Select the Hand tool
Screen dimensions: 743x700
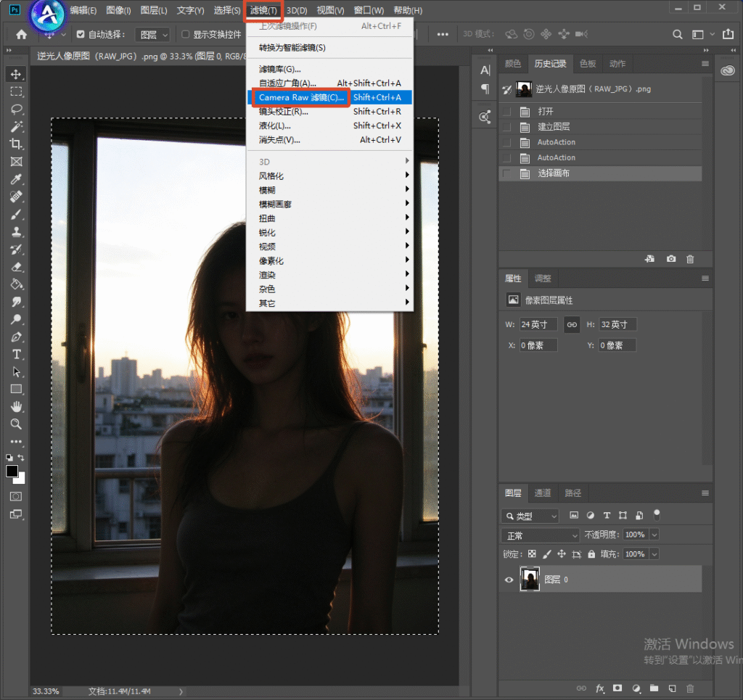pos(16,407)
